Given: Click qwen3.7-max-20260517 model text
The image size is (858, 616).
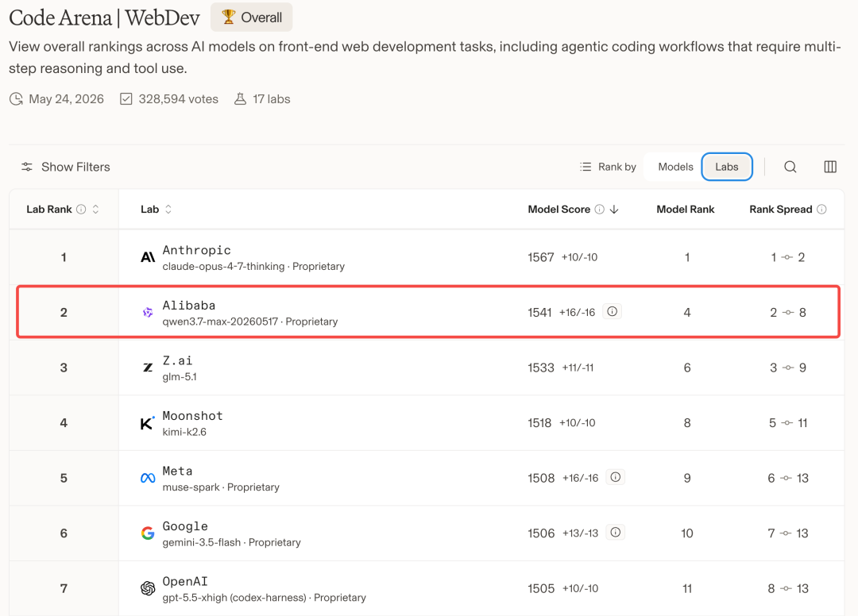Looking at the screenshot, I should 220,322.
